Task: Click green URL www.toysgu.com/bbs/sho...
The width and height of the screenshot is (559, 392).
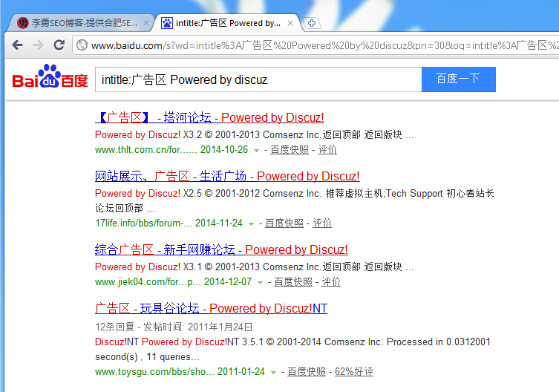Action: point(154,372)
